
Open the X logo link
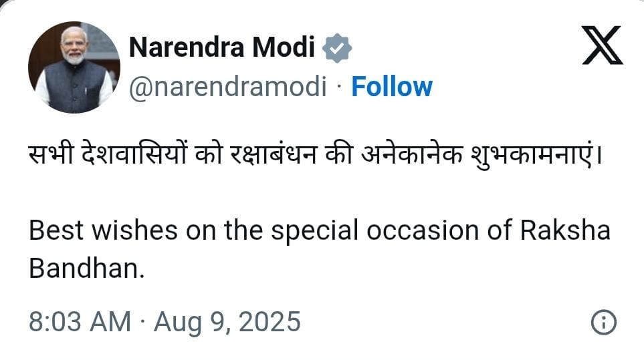click(x=603, y=46)
